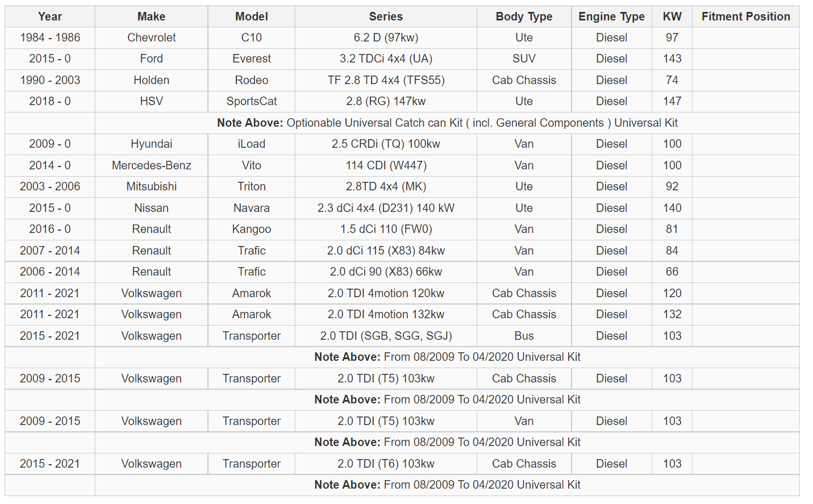
Task: Select the Fitment Position column header
Action: click(745, 16)
